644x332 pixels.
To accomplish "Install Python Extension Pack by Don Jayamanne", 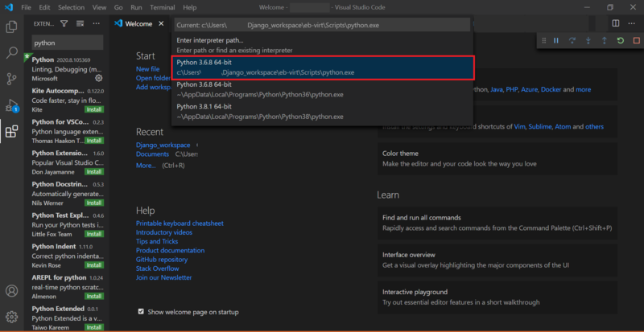I will click(x=94, y=171).
